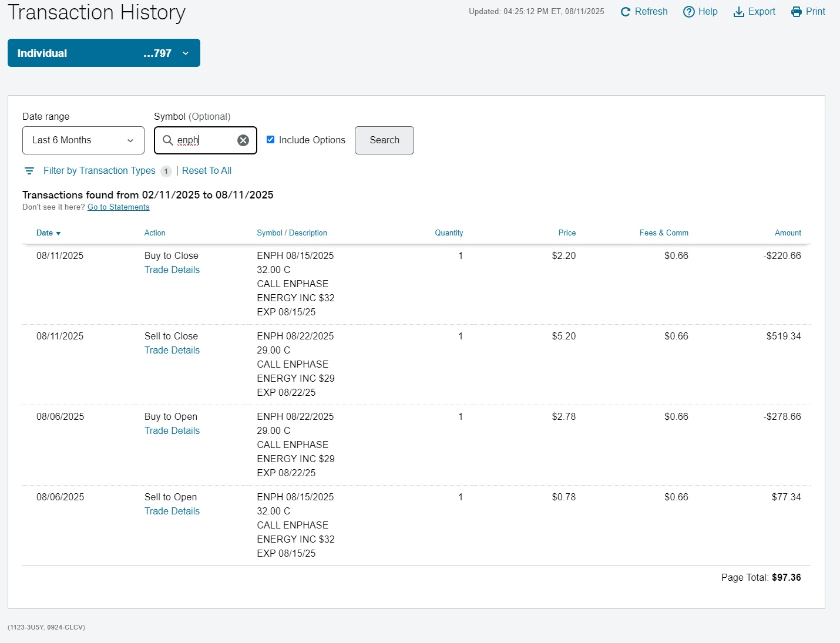
Task: Sort by the Action column header
Action: point(154,233)
